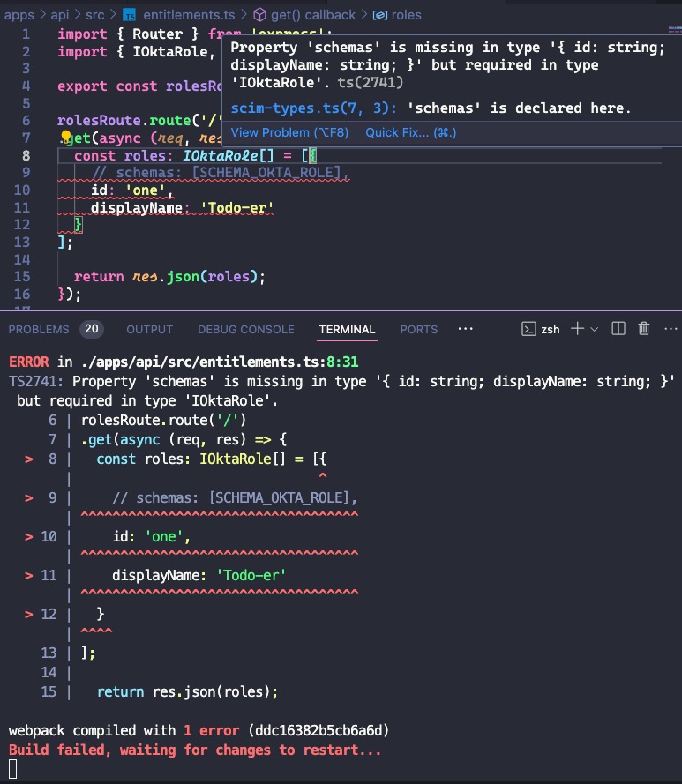Click the entitlements.ts breadcrumb file item
The height and width of the screenshot is (784, 682).
pyautogui.click(x=189, y=15)
